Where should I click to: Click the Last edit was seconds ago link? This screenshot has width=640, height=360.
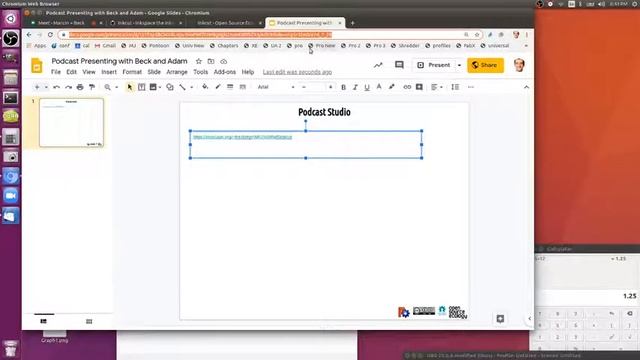point(297,72)
